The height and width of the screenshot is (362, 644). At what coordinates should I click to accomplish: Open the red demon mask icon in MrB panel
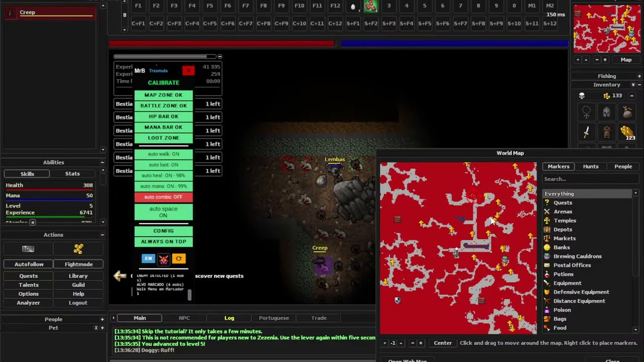(164, 259)
